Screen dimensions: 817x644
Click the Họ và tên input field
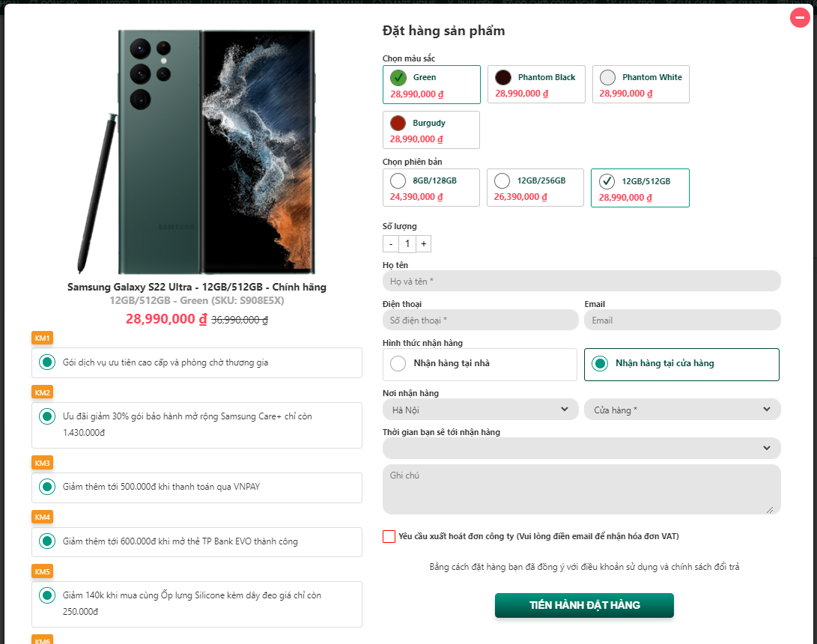pos(581,281)
